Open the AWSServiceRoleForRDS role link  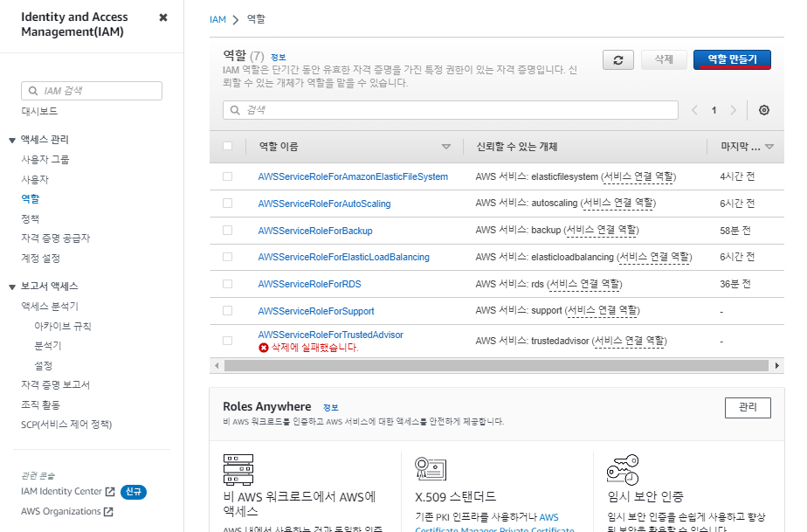tap(309, 284)
